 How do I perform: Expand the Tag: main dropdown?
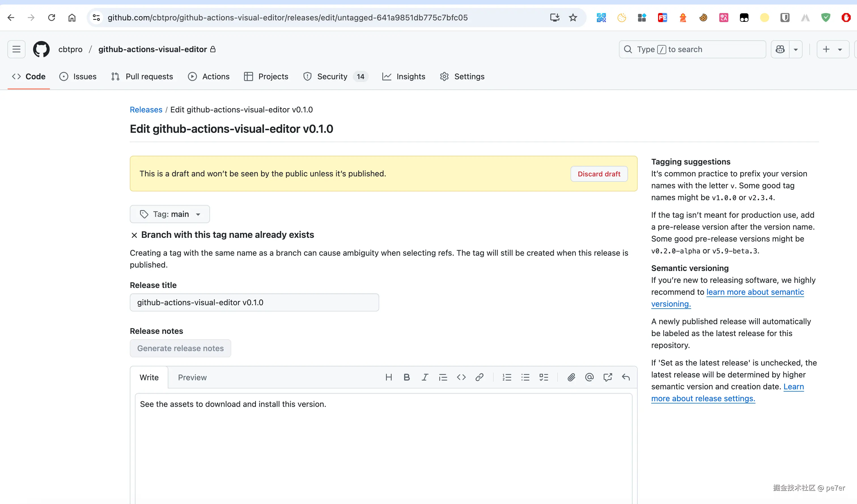[x=170, y=214]
